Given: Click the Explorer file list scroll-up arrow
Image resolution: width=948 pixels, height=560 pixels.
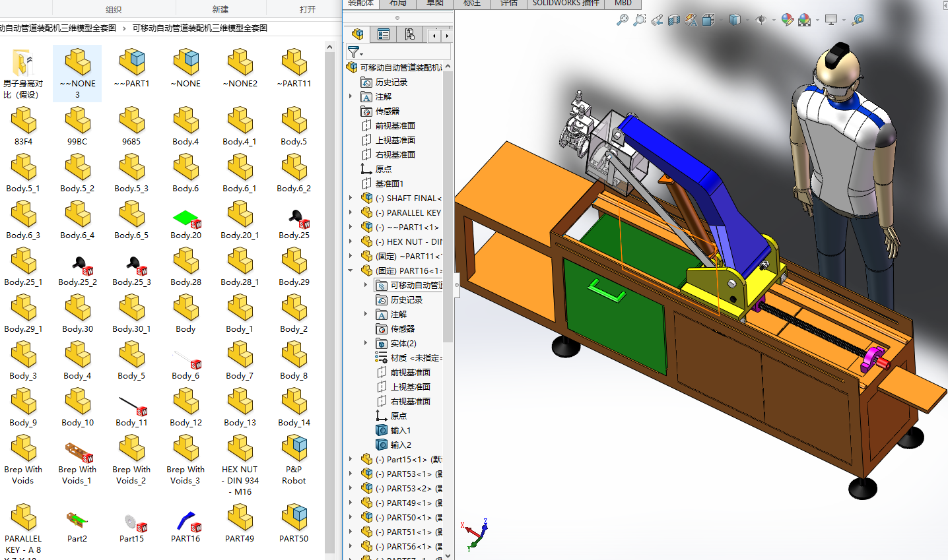Looking at the screenshot, I should tap(330, 47).
